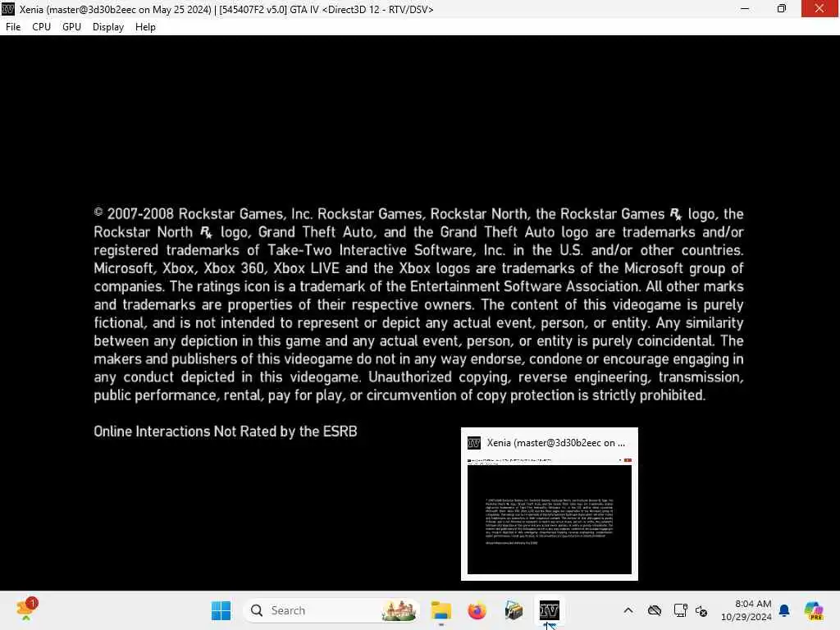Open the File menu

pos(13,27)
